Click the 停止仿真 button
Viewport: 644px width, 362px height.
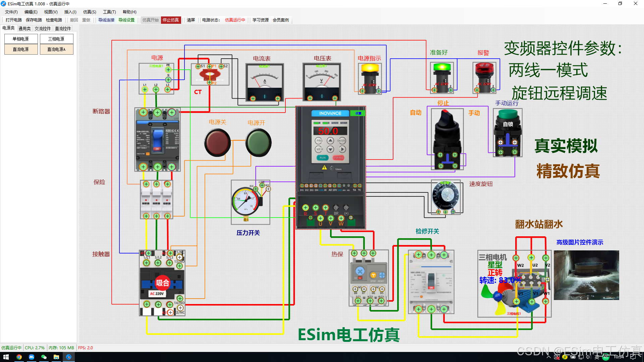tap(171, 20)
